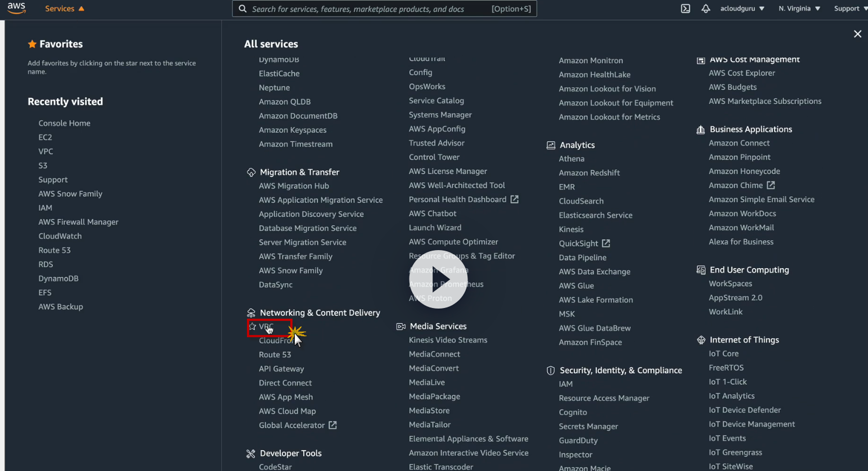Open Route 53 under Networking & Content Delivery
The image size is (868, 471).
pyautogui.click(x=275, y=355)
